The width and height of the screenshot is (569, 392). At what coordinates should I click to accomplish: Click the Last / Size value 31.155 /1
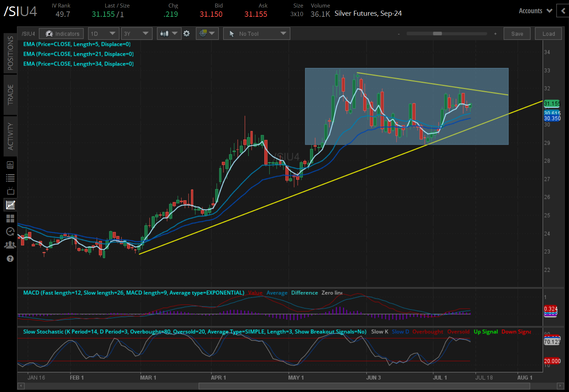108,14
